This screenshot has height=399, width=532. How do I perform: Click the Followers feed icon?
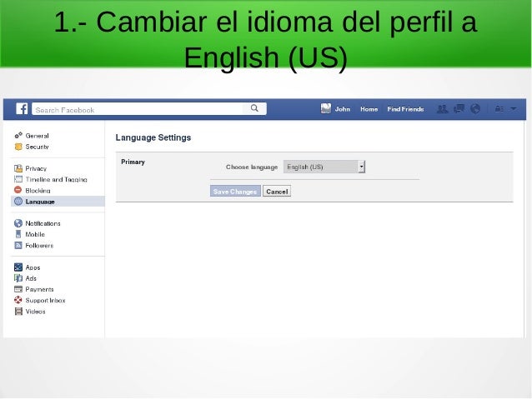18,245
